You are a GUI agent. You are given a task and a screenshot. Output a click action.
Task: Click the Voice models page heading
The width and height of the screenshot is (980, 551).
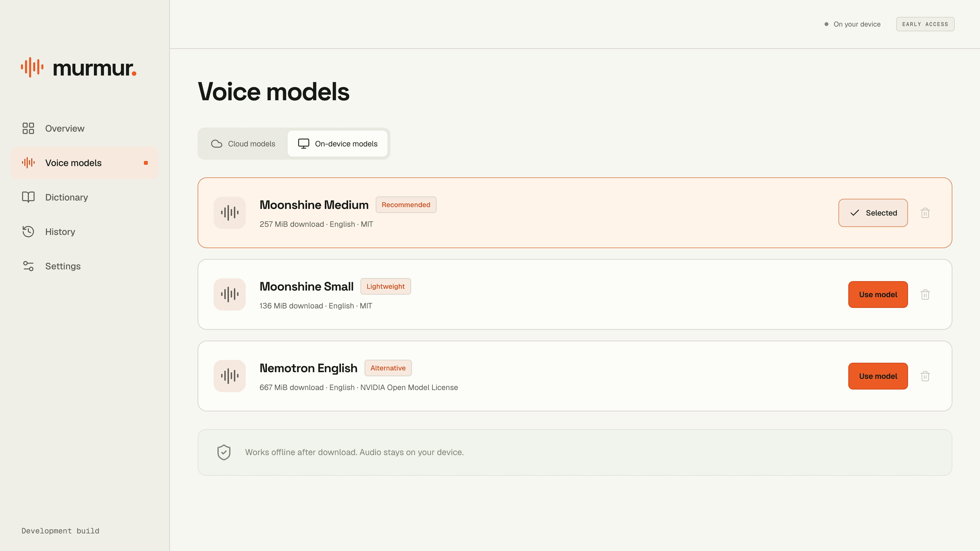click(x=274, y=92)
